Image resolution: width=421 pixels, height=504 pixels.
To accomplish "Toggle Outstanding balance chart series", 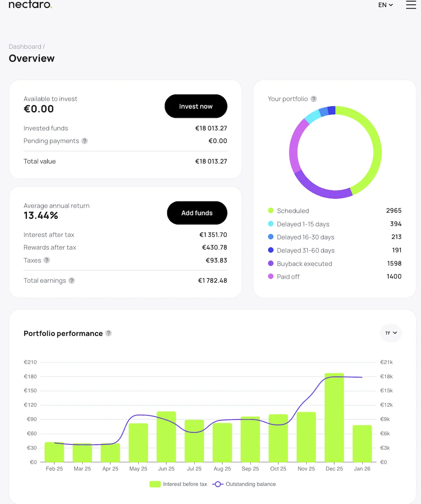I will 245,484.
